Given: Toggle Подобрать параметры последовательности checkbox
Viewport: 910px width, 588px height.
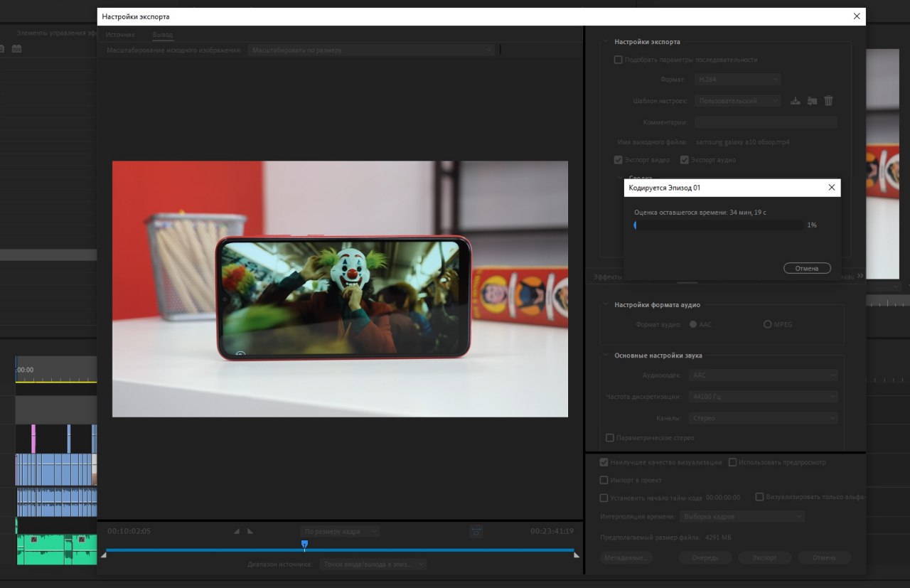Looking at the screenshot, I should pyautogui.click(x=618, y=60).
